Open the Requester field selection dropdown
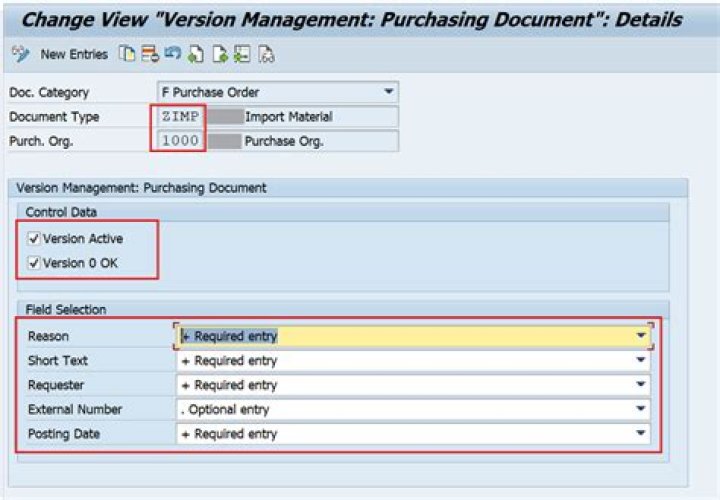 [641, 385]
